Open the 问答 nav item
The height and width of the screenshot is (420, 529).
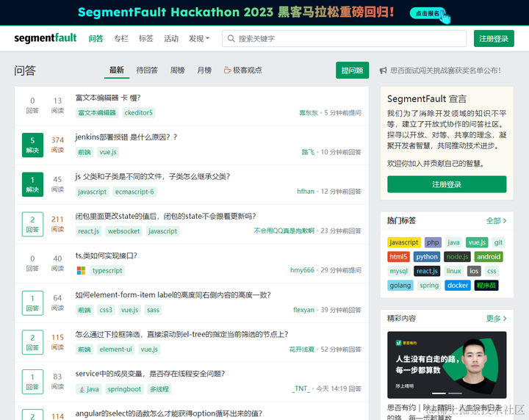click(96, 38)
